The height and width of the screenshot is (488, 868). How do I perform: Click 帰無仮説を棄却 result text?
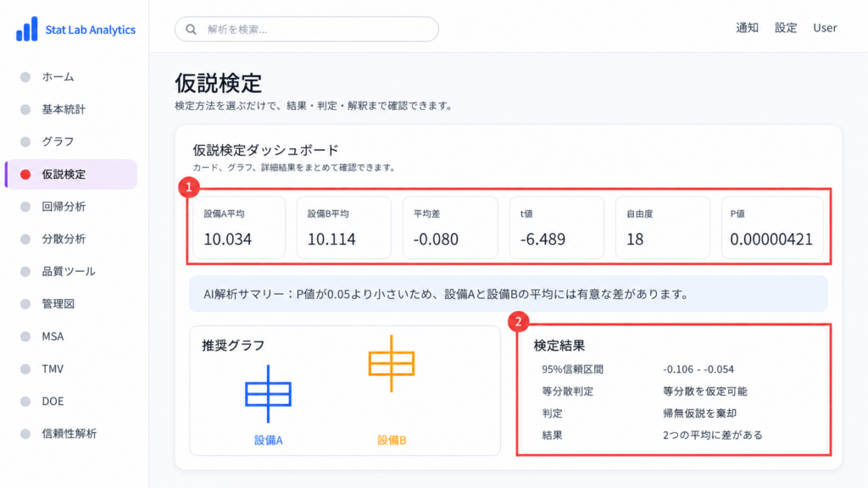pyautogui.click(x=699, y=413)
